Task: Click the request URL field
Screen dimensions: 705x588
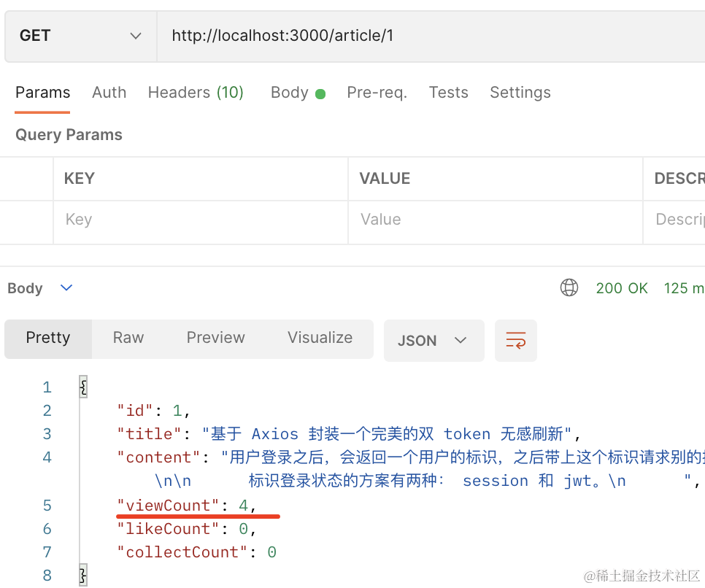Action: coord(431,36)
